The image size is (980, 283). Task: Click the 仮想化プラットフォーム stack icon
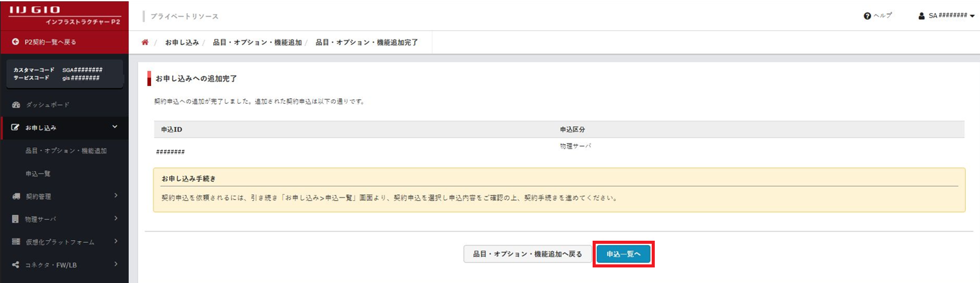(x=16, y=242)
